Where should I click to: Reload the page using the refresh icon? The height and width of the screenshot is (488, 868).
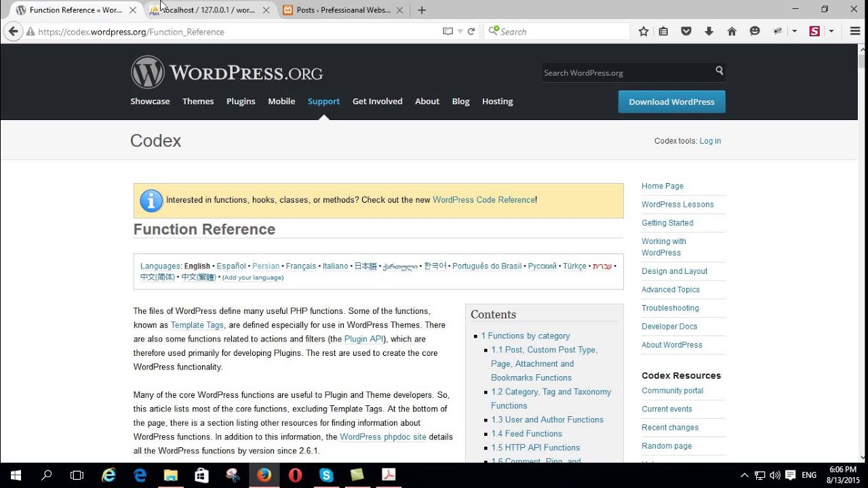pos(471,31)
